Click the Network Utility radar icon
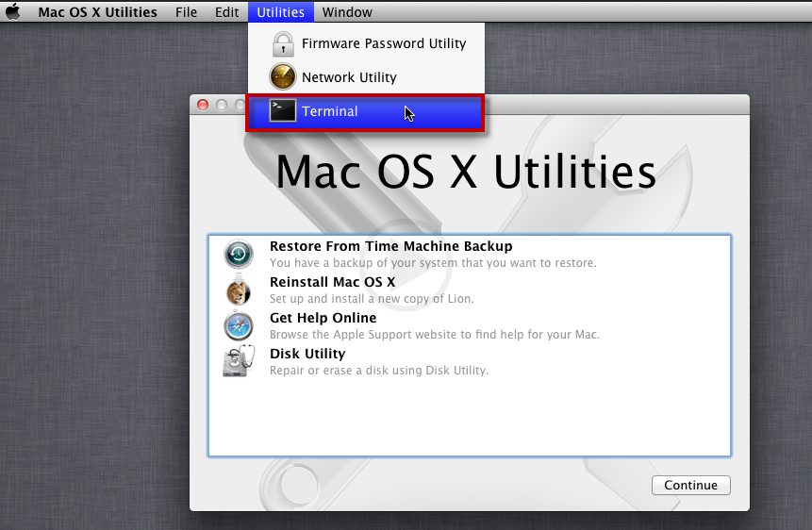This screenshot has height=530, width=812. click(x=283, y=76)
